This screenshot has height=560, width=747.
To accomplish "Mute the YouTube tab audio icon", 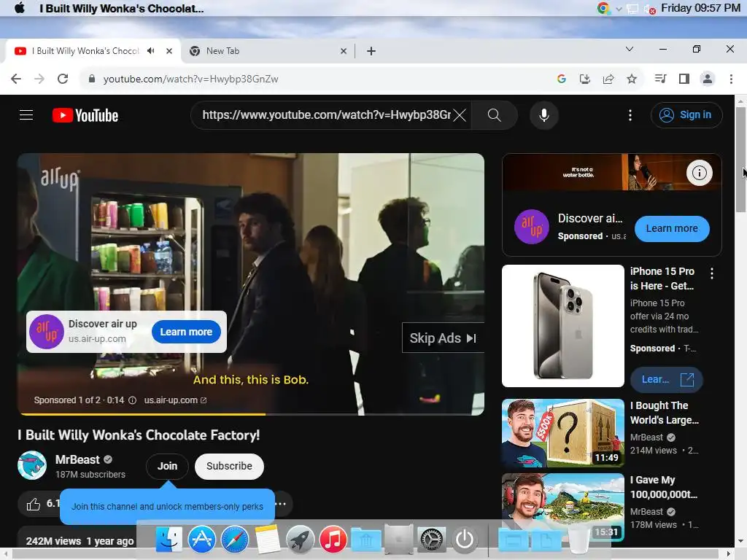I will (151, 51).
